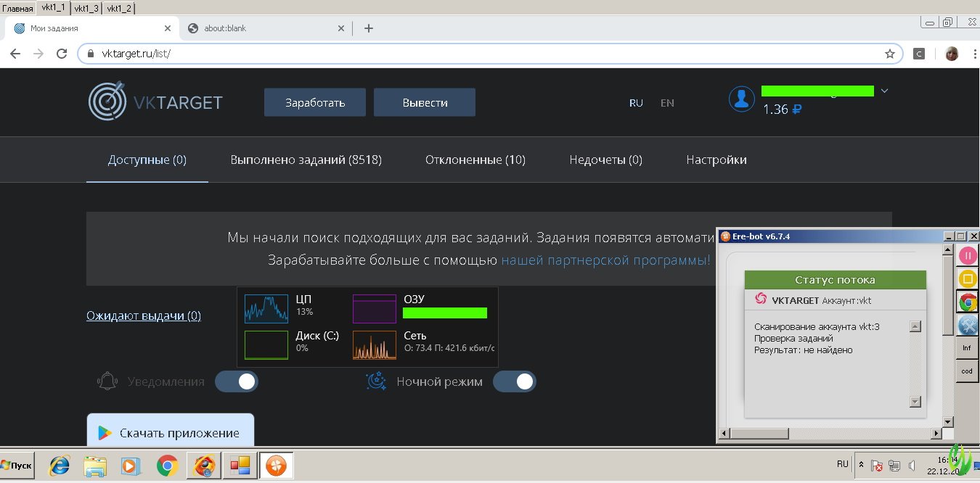Pause the Ere-bot with the pink button
Image resolution: width=980 pixels, height=483 pixels.
[x=968, y=255]
